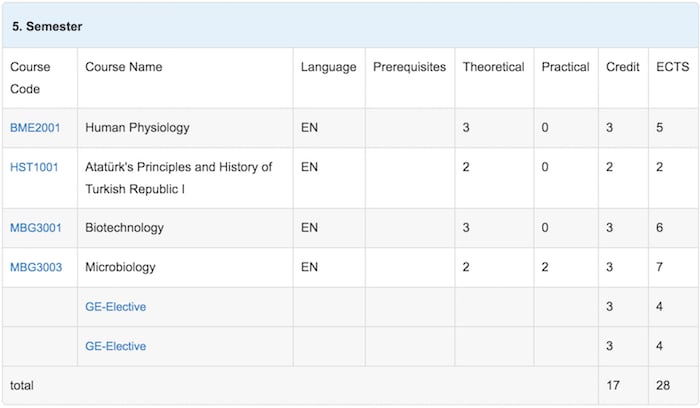Click the Language column header
The width and height of the screenshot is (700, 408).
(328, 67)
